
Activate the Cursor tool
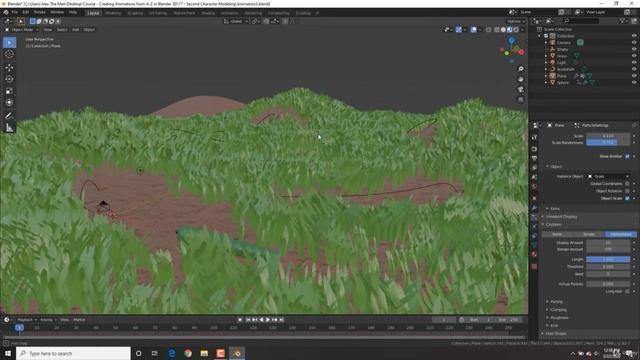(9, 54)
